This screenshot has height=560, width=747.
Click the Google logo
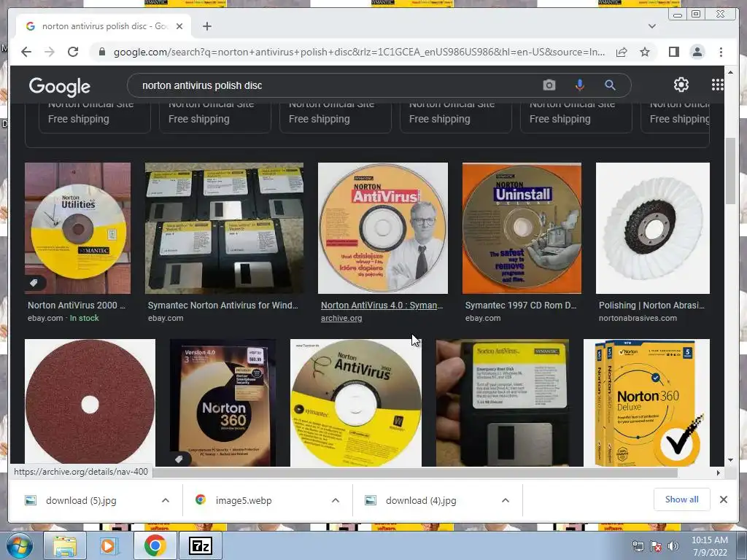(60, 86)
